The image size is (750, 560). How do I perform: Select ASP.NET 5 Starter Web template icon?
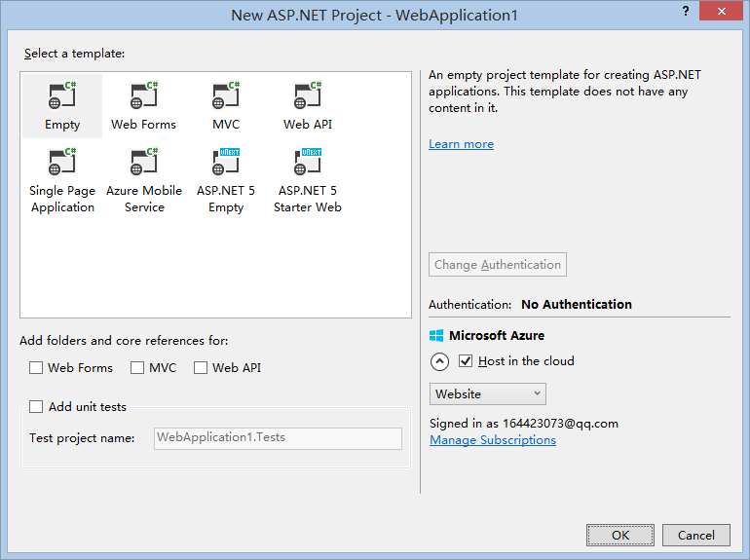[308, 162]
